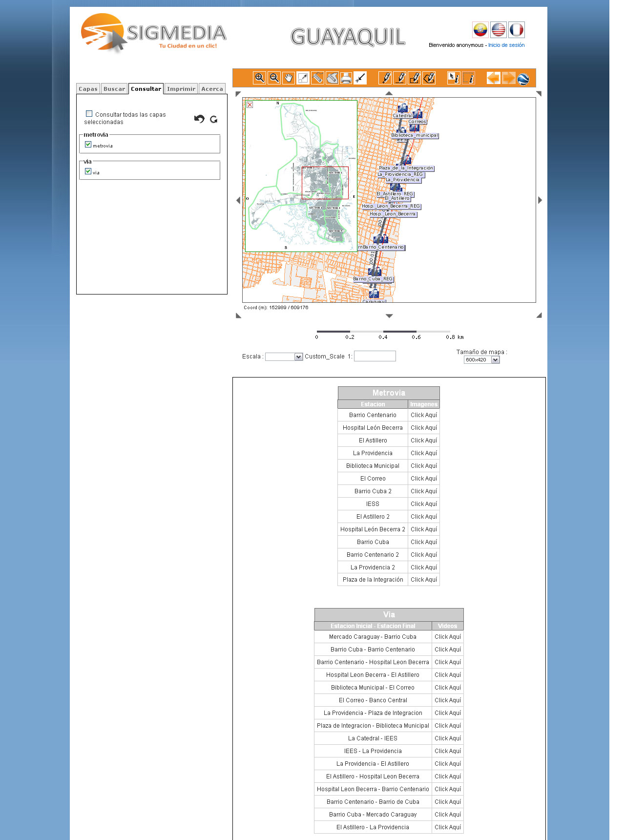Screen dimensions: 625x840
Task: Select the identify by point tool
Action: click(x=454, y=78)
